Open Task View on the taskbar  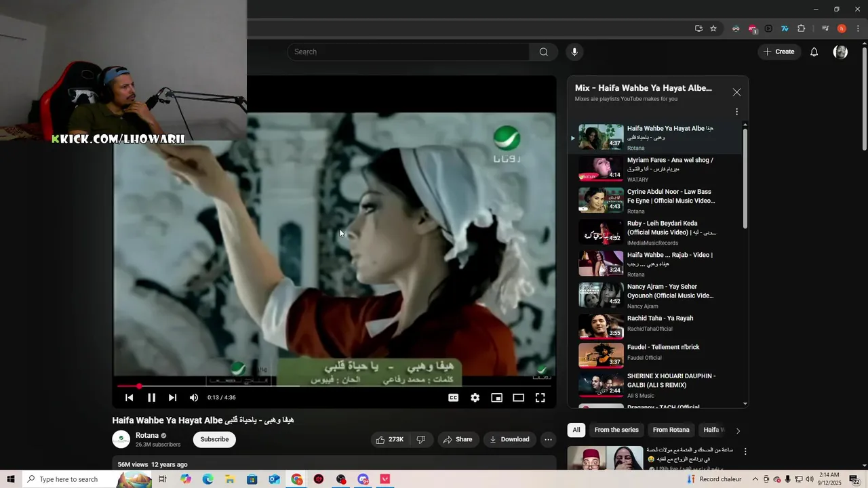click(163, 479)
